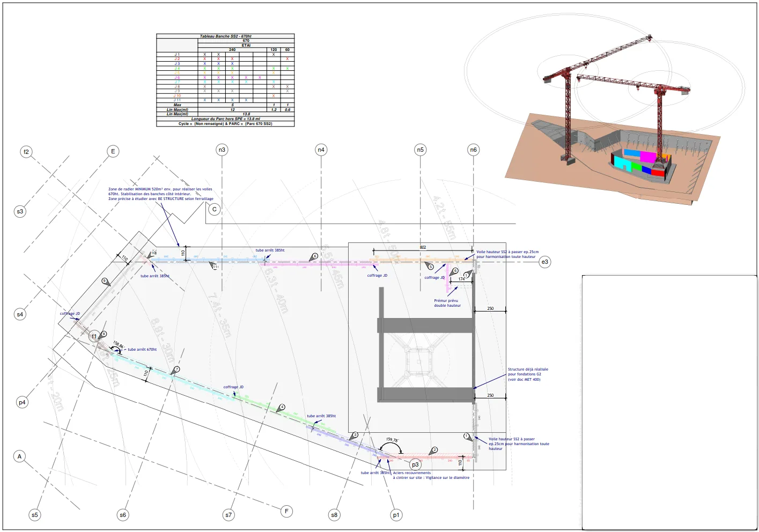Click the "Structure déjà réalisée" annotation
The width and height of the screenshot is (759, 532).
click(x=528, y=374)
